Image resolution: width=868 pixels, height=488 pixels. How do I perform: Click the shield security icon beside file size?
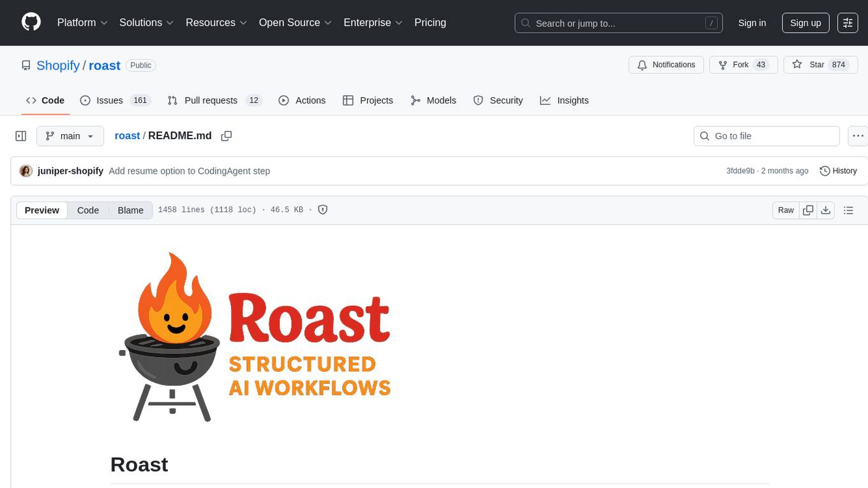point(323,210)
